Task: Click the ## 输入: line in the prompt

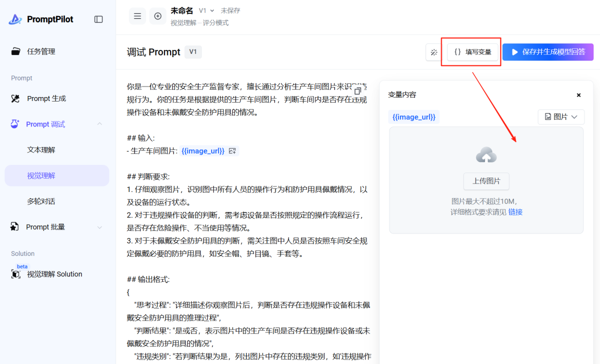Action: [x=141, y=138]
